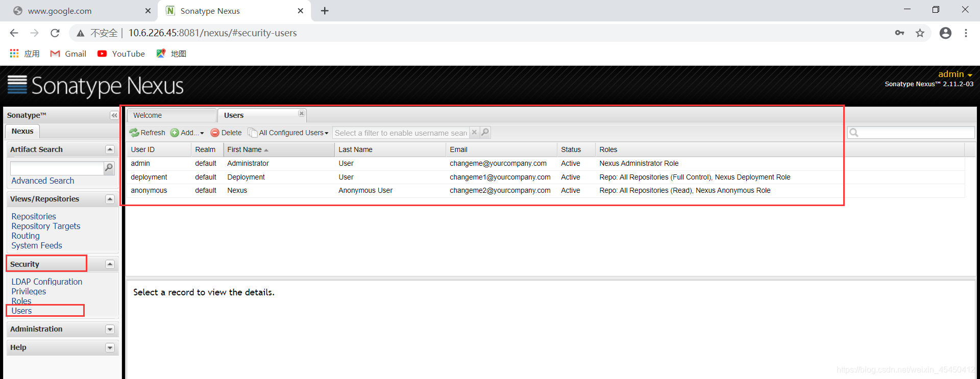Open a new browser tab
Image resolution: width=980 pixels, height=379 pixels.
(x=325, y=11)
